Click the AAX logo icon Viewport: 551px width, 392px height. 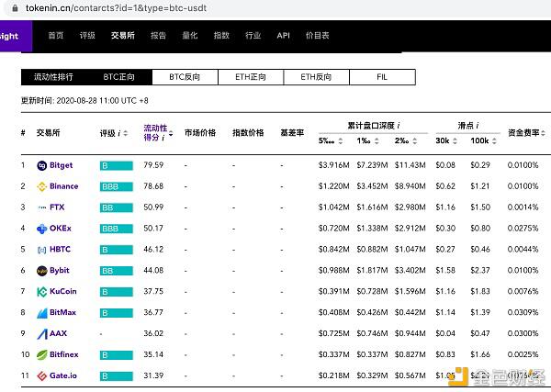pos(42,333)
